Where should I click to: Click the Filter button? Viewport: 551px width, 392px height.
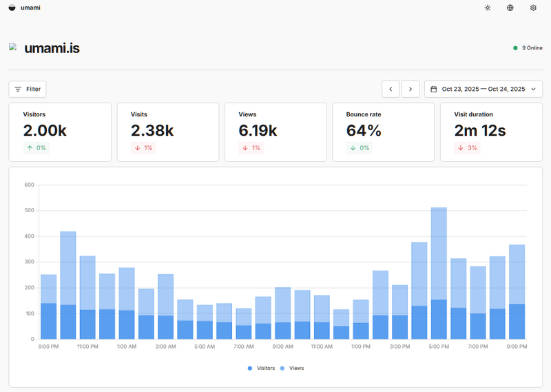click(28, 89)
